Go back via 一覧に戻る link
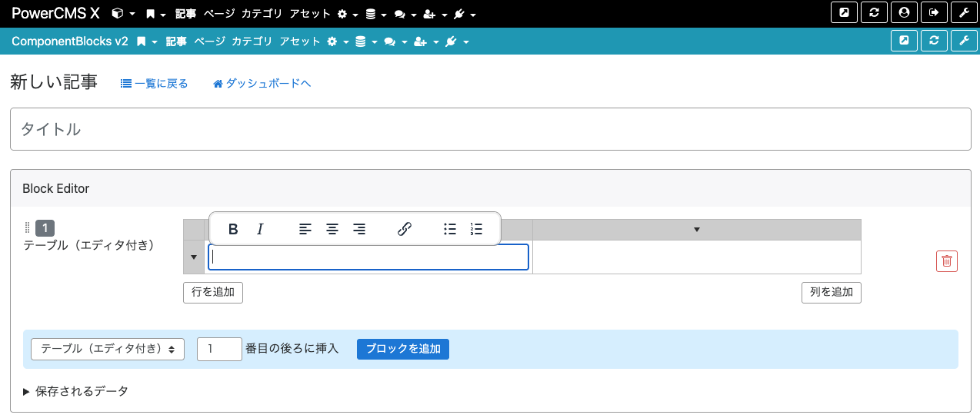Image resolution: width=980 pixels, height=418 pixels. point(155,84)
